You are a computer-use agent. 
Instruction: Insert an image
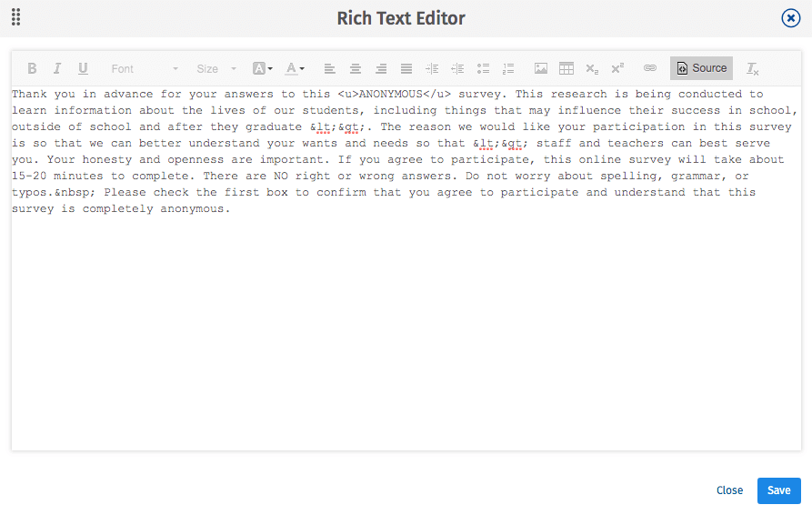pyautogui.click(x=541, y=68)
